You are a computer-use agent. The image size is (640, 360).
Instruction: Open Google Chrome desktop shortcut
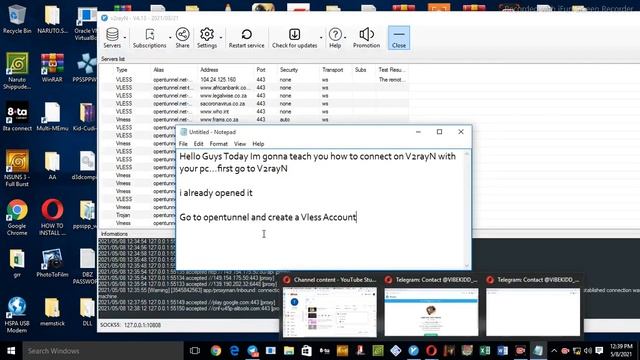(x=17, y=217)
